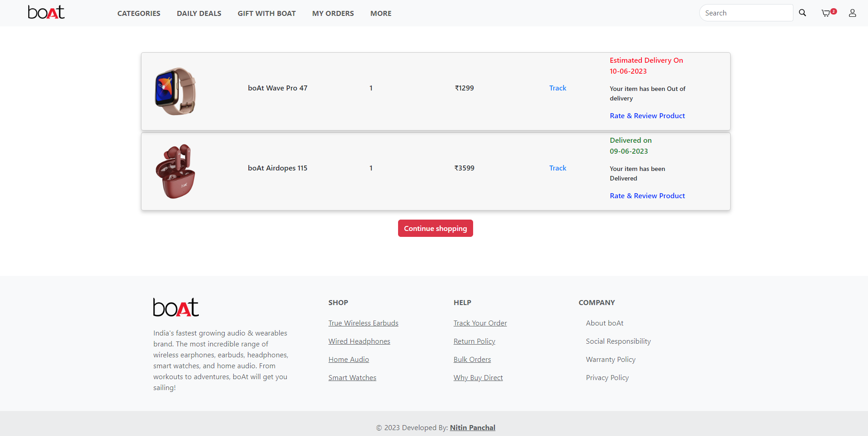Image resolution: width=868 pixels, height=436 pixels.
Task: Open the CATEGORIES menu
Action: tap(139, 14)
